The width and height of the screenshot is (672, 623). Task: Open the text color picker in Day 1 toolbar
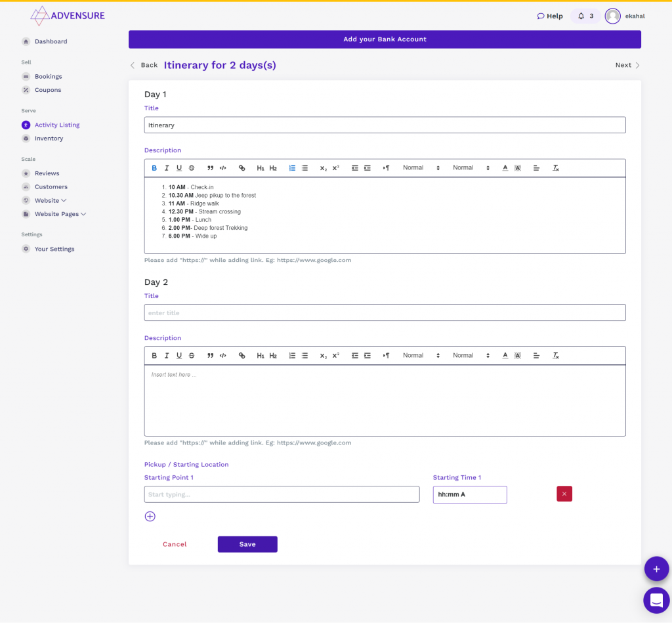(x=505, y=167)
